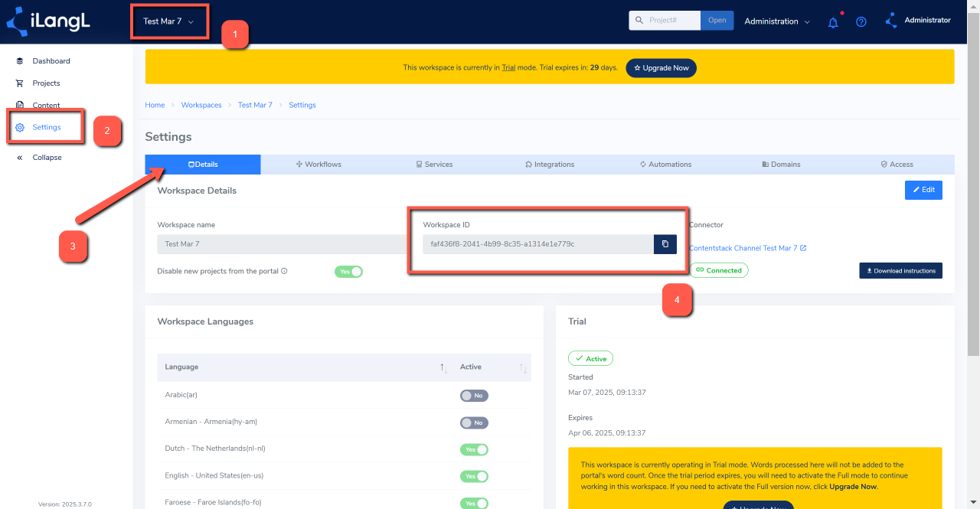Open the Services tab

[434, 165]
